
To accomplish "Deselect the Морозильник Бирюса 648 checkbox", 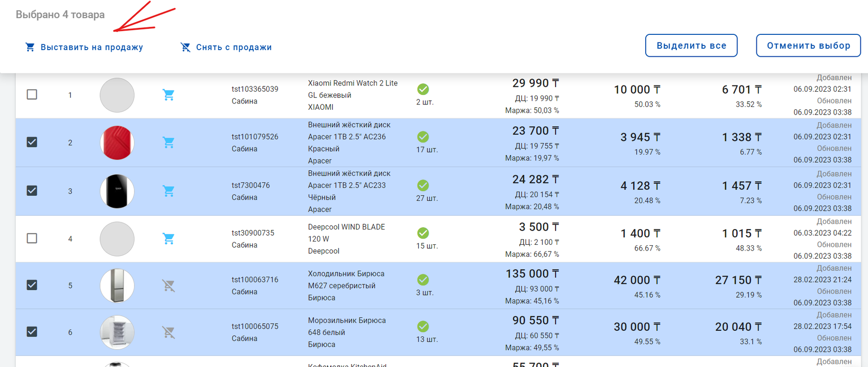I will click(x=32, y=332).
